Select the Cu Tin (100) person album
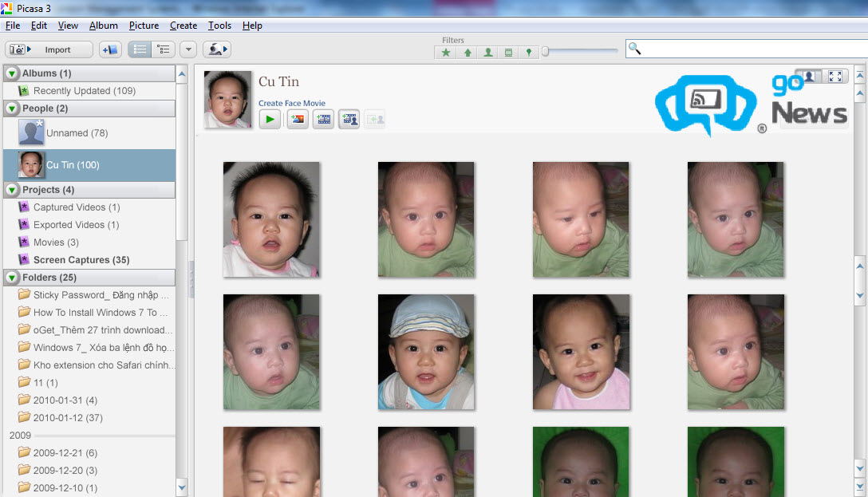The width and height of the screenshot is (868, 497). coord(89,165)
